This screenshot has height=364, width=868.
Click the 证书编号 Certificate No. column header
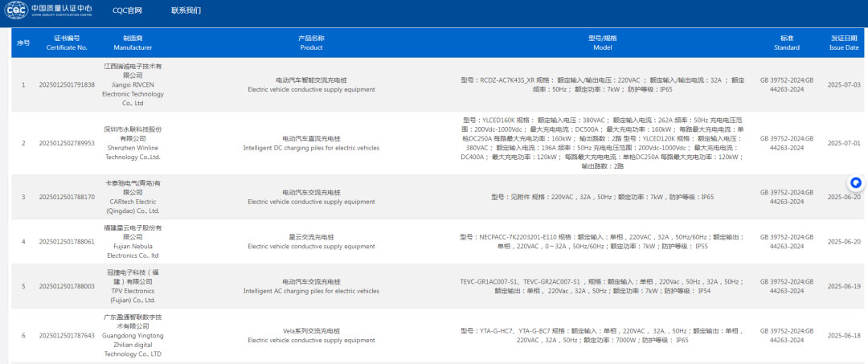[67, 43]
